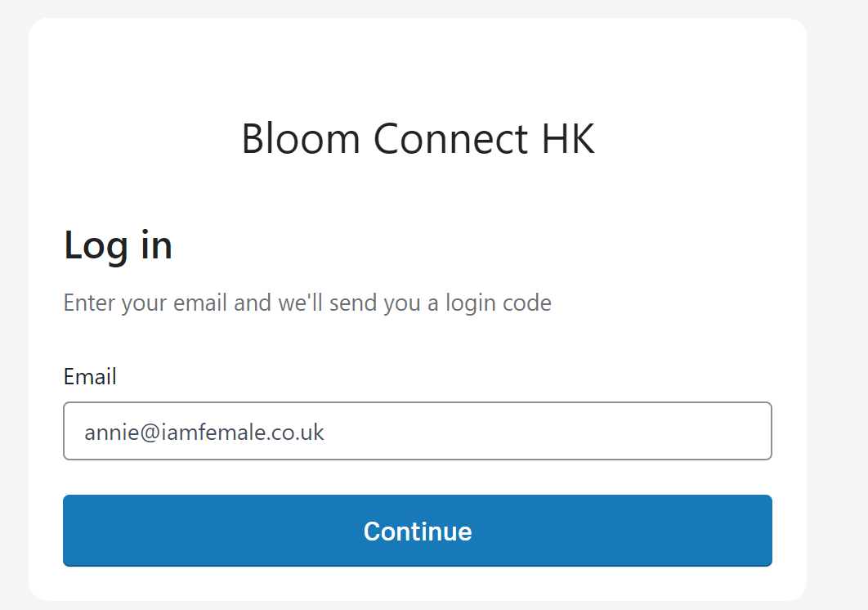Click empty space right of the email address
The height and width of the screenshot is (610, 868).
[572, 431]
